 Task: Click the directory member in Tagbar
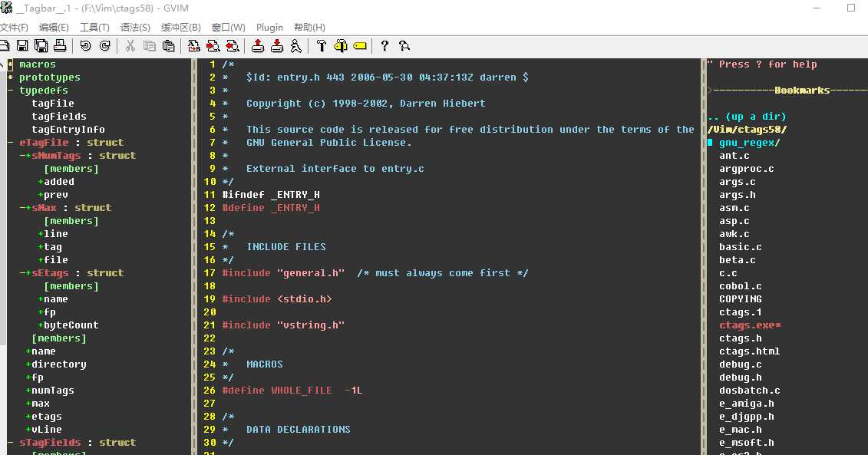(x=58, y=364)
